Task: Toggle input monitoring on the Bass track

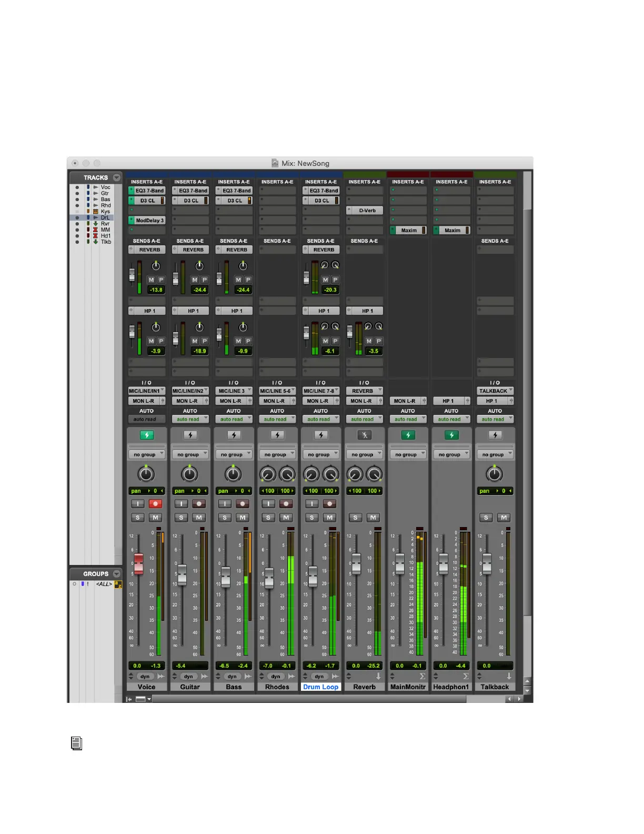Action: [x=225, y=504]
